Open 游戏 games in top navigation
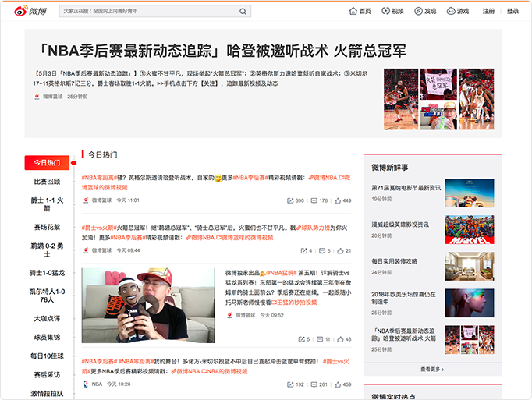Viewport: 532px width, 400px height. pos(458,11)
